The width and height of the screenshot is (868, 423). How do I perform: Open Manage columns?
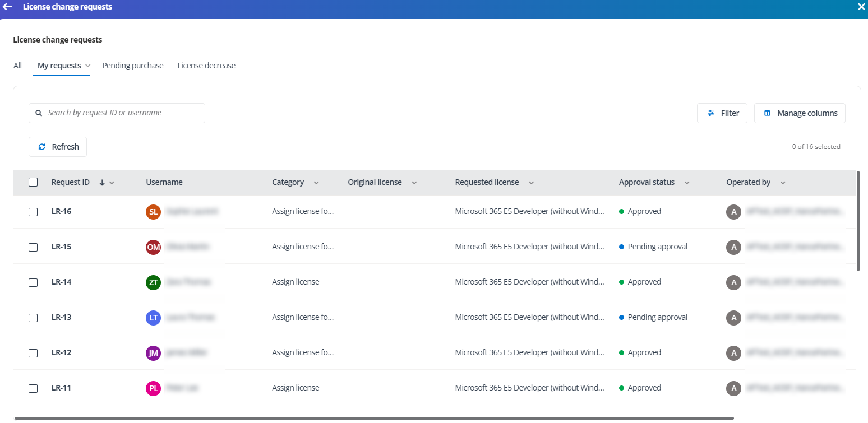(x=800, y=113)
